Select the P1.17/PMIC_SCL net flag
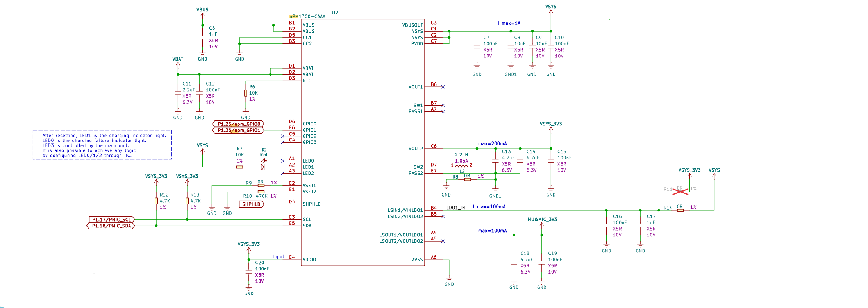868x308 pixels. 112,220
